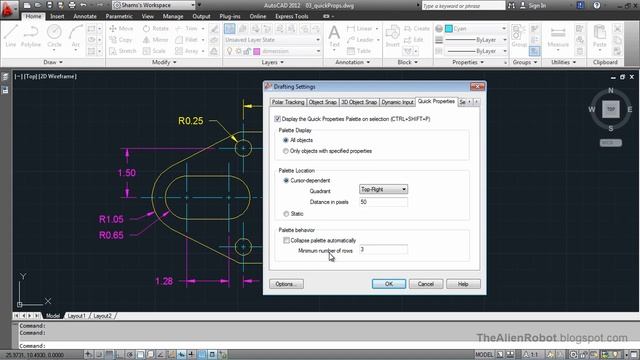Click the ViewCube TOP face
640x360 pixels.
coord(611,109)
